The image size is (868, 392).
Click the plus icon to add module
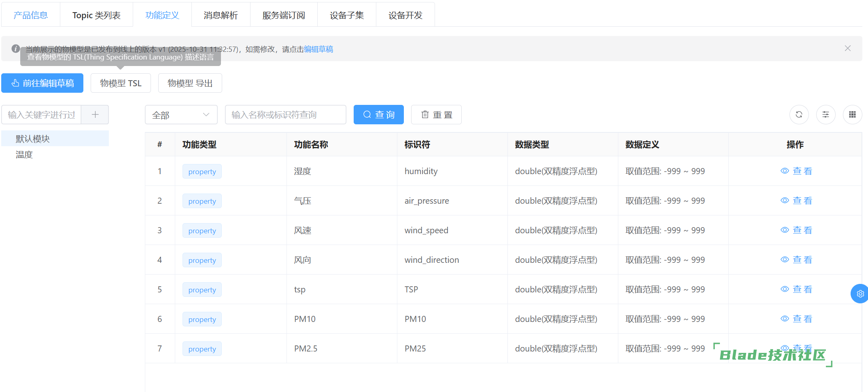click(95, 115)
